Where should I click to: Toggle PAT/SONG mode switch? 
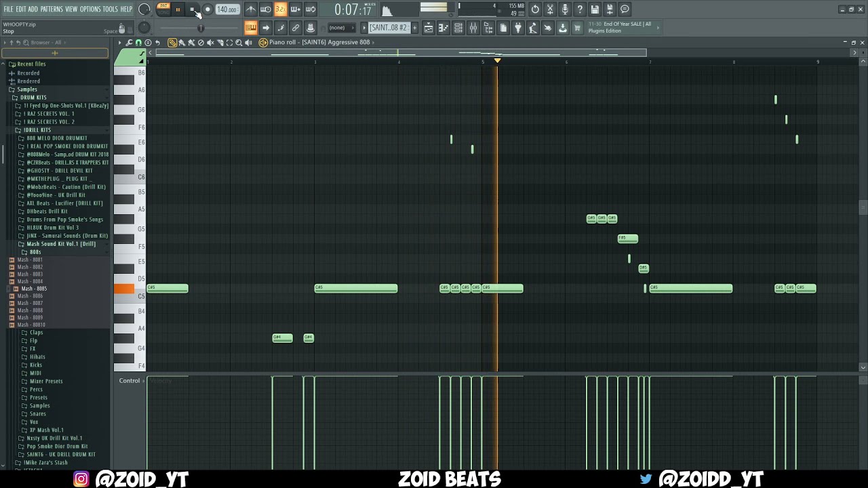click(163, 9)
